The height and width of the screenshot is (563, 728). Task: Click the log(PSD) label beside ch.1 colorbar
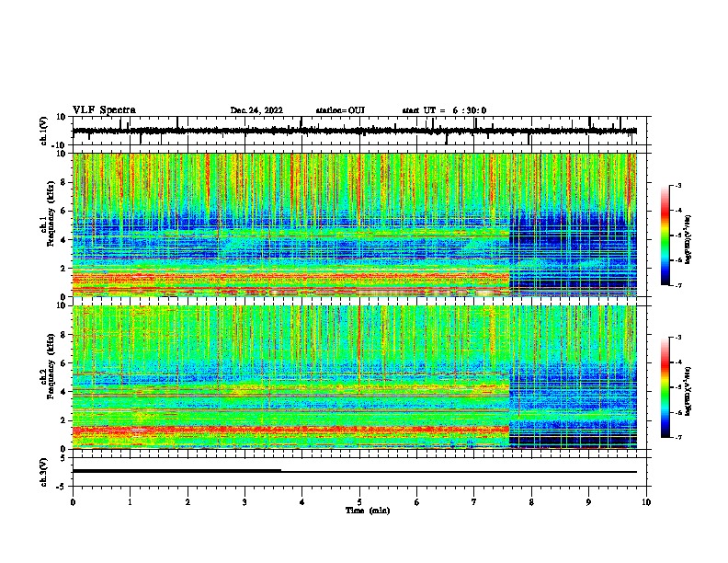[688, 240]
